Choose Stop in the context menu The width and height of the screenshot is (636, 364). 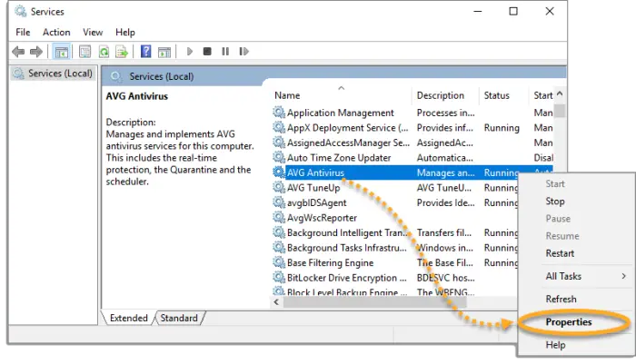tap(555, 201)
